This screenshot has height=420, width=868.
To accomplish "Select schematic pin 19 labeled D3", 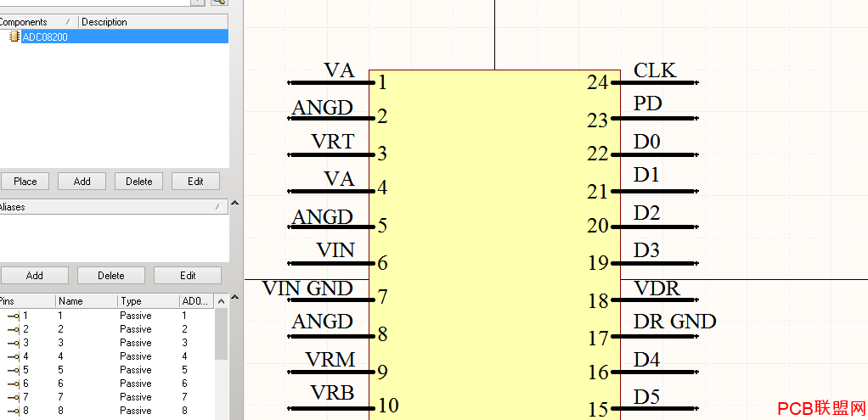I will tap(655, 263).
